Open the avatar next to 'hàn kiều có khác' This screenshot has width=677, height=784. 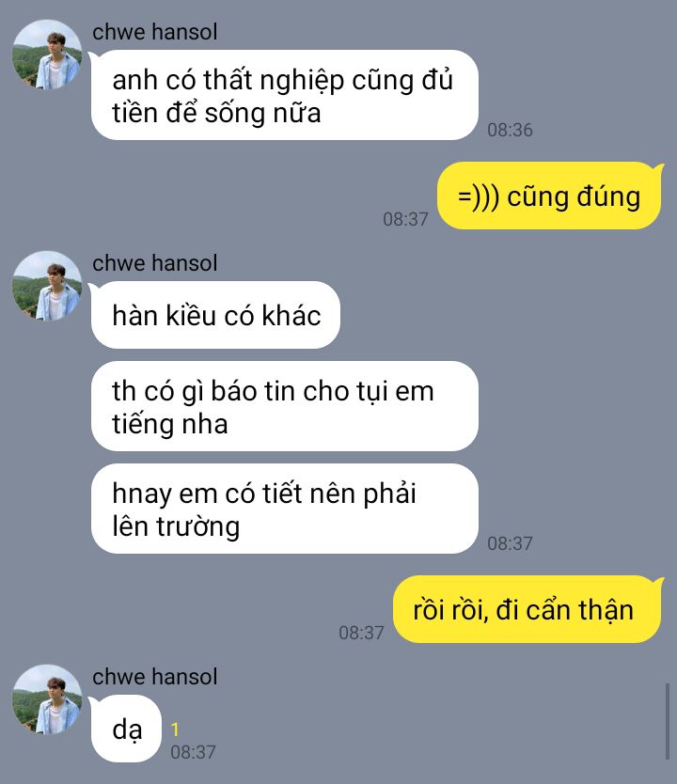[x=47, y=286]
